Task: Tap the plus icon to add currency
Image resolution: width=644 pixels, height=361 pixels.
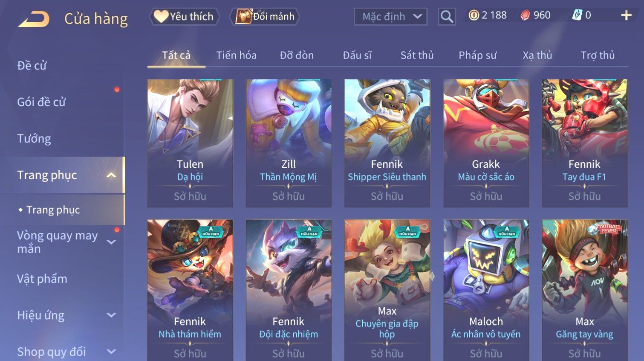Action: coord(626,16)
